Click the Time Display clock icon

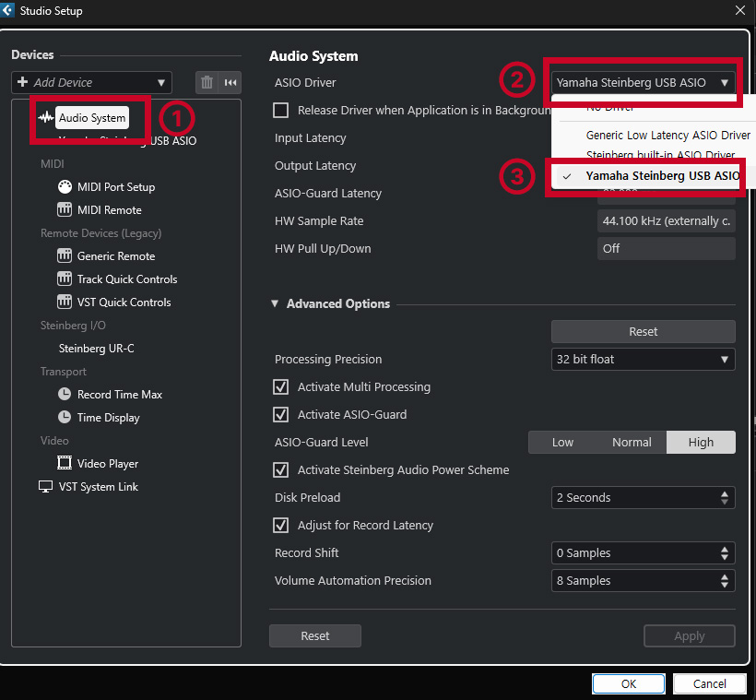pyautogui.click(x=65, y=417)
